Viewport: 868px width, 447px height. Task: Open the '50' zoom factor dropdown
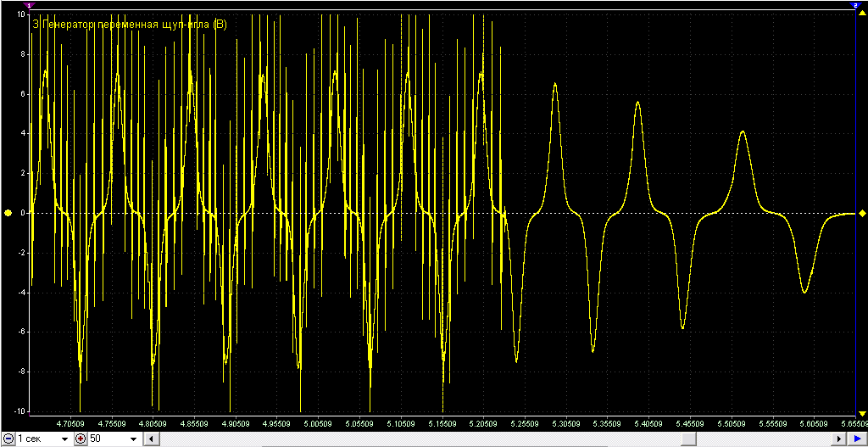tap(133, 439)
